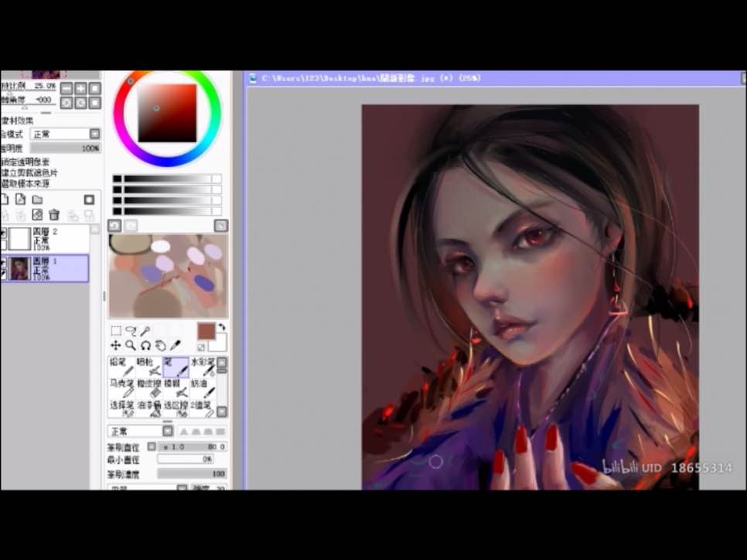Choose the 模糊 blur brush
The height and width of the screenshot is (560, 747).
point(176,388)
